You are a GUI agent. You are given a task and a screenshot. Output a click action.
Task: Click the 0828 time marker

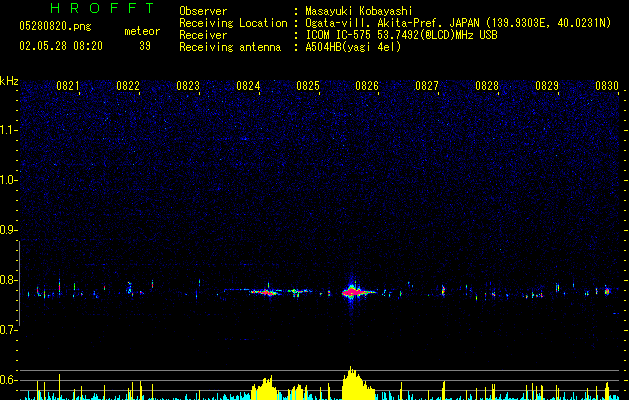487,86
